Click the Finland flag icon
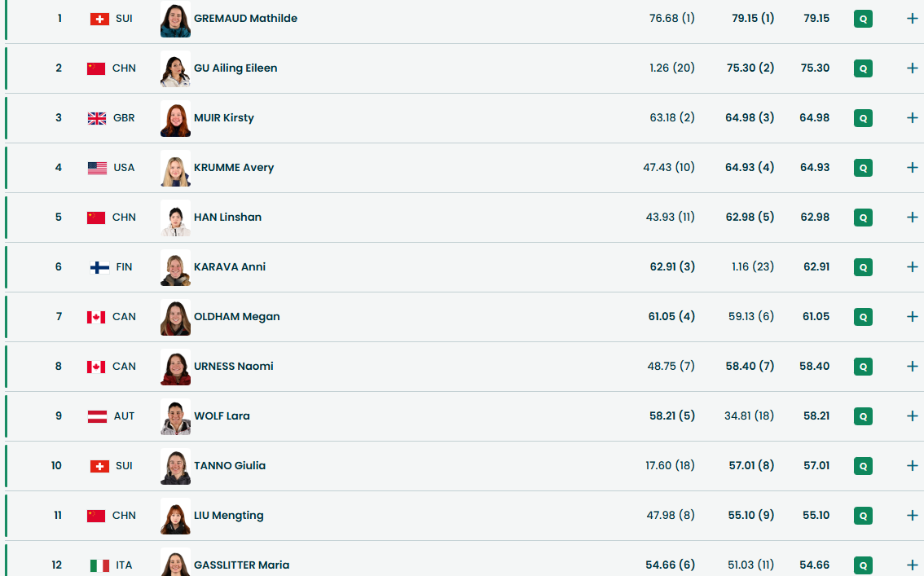 [x=99, y=267]
